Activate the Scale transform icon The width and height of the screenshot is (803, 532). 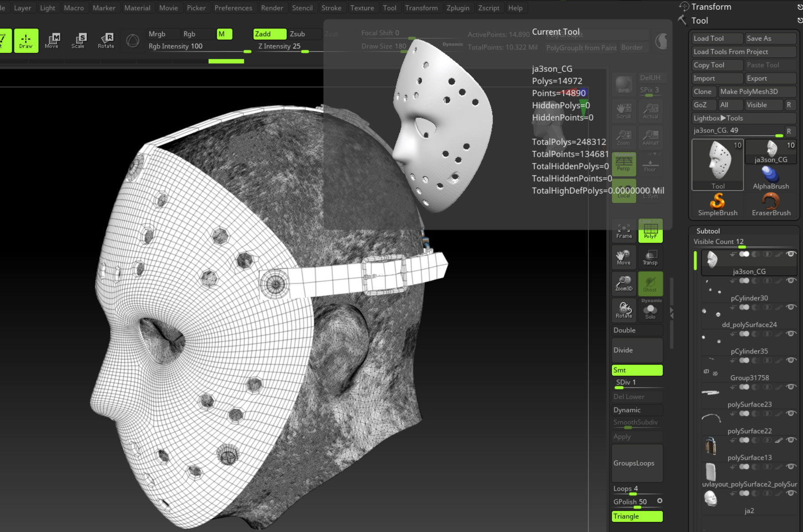pyautogui.click(x=78, y=41)
